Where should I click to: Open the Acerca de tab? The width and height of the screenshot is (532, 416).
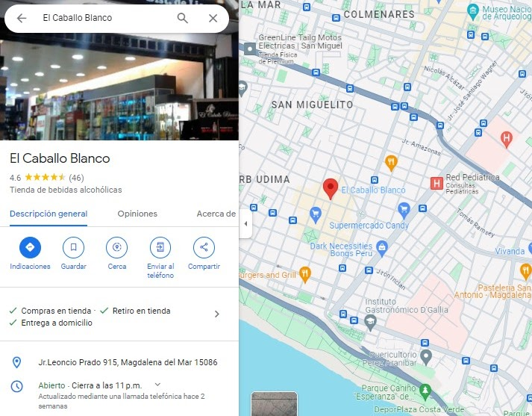216,214
